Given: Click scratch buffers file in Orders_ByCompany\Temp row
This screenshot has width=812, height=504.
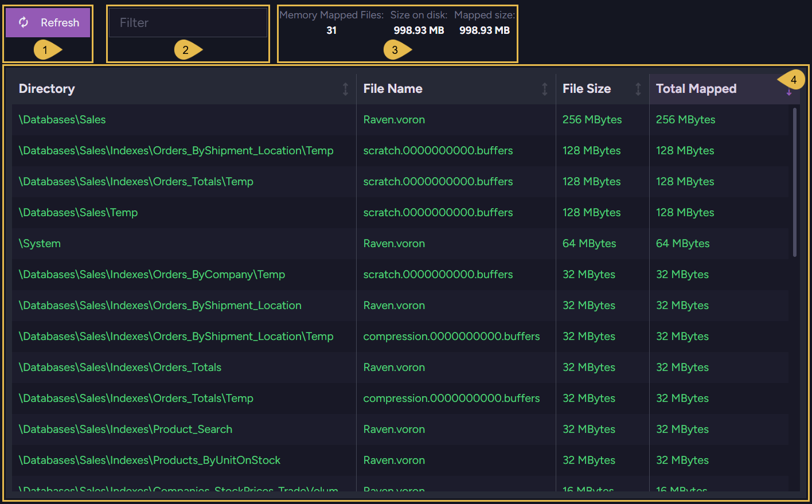Looking at the screenshot, I should pos(438,275).
